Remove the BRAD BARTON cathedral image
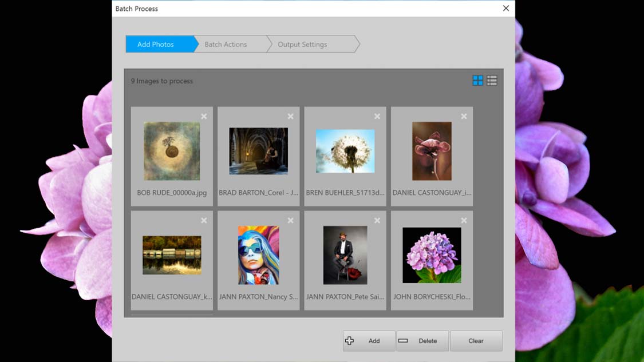 291,116
